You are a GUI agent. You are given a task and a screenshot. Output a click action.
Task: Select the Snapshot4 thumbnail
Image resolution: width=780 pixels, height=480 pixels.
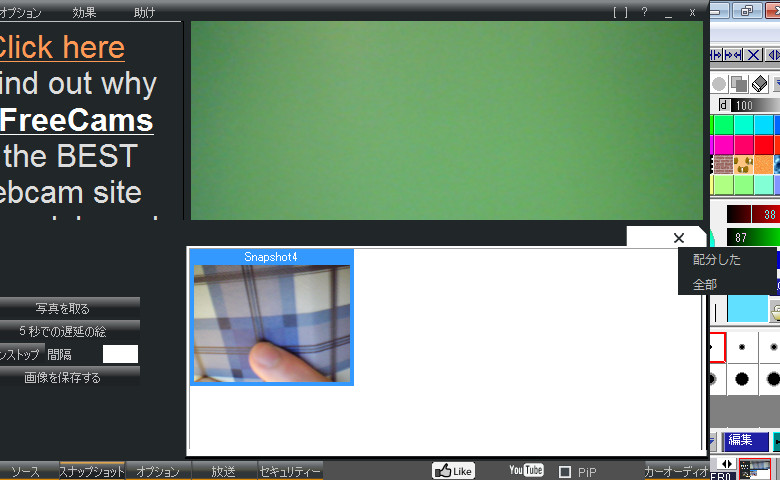(x=272, y=317)
